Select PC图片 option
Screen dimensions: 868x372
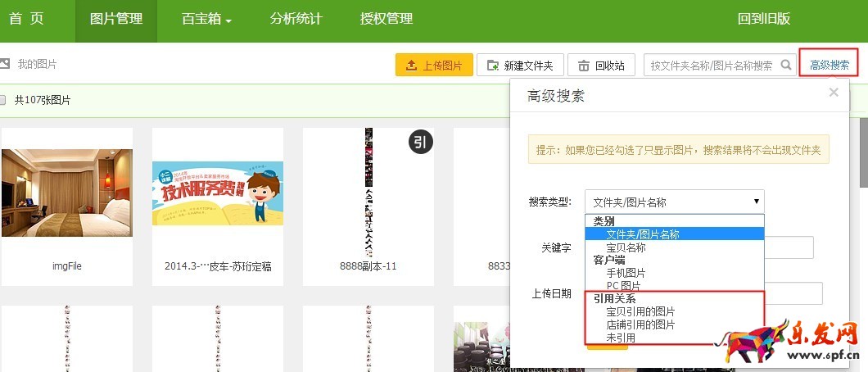pyautogui.click(x=674, y=286)
